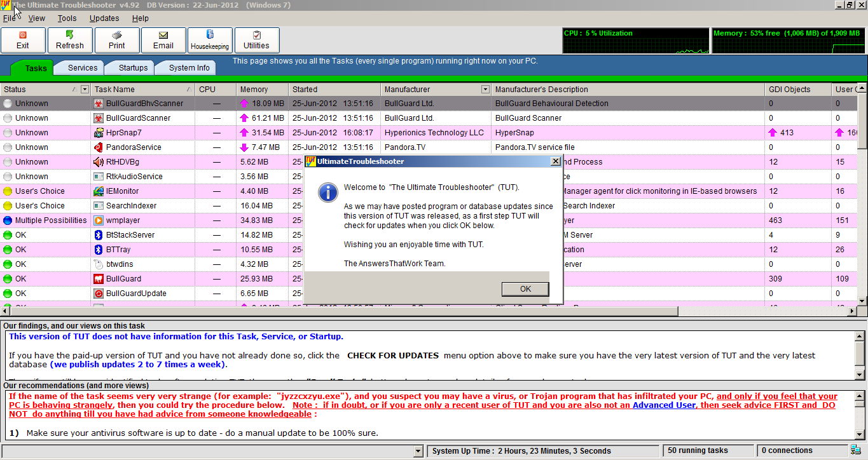Follow the Advanced User link
Image resolution: width=868 pixels, height=460 pixels.
(x=665, y=405)
